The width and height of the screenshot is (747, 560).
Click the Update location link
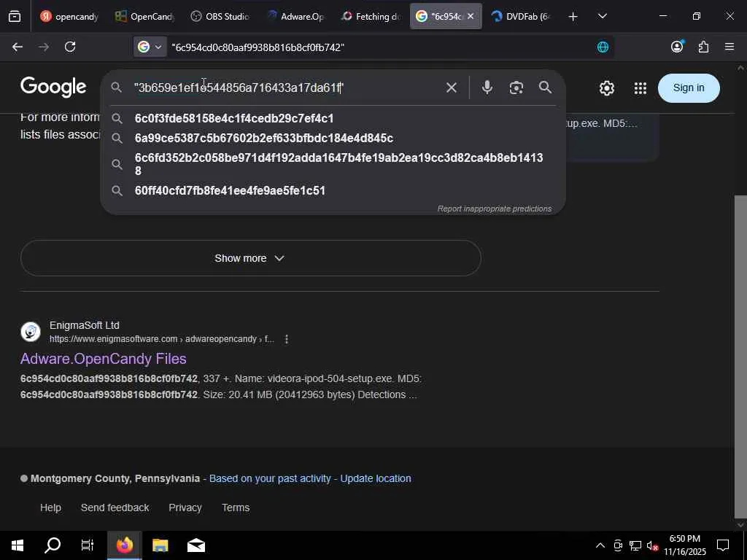click(376, 478)
